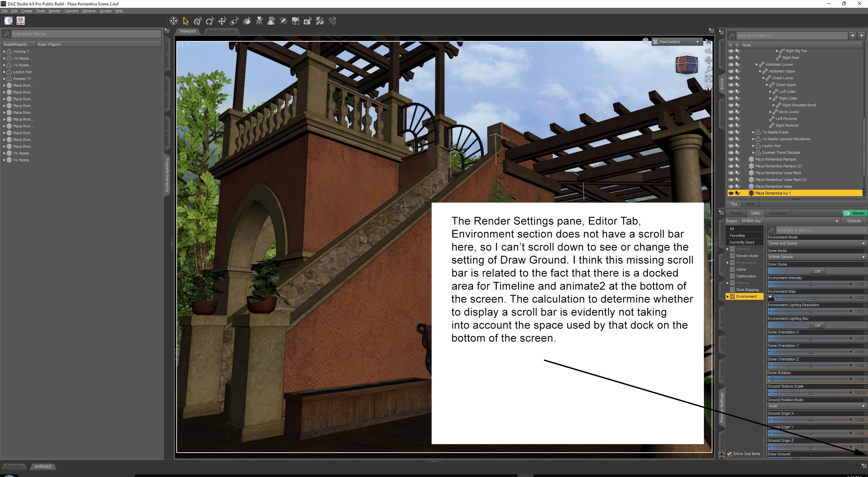The image size is (868, 477).
Task: Toggle Show Sub Items checkbox
Action: (729, 454)
